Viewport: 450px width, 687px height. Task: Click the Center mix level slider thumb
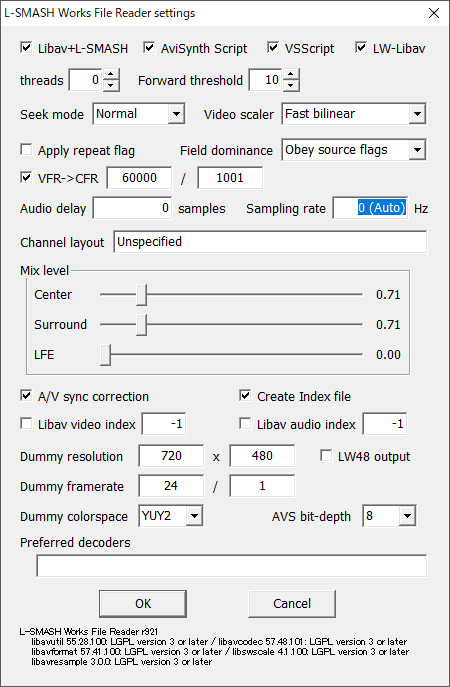tap(141, 294)
